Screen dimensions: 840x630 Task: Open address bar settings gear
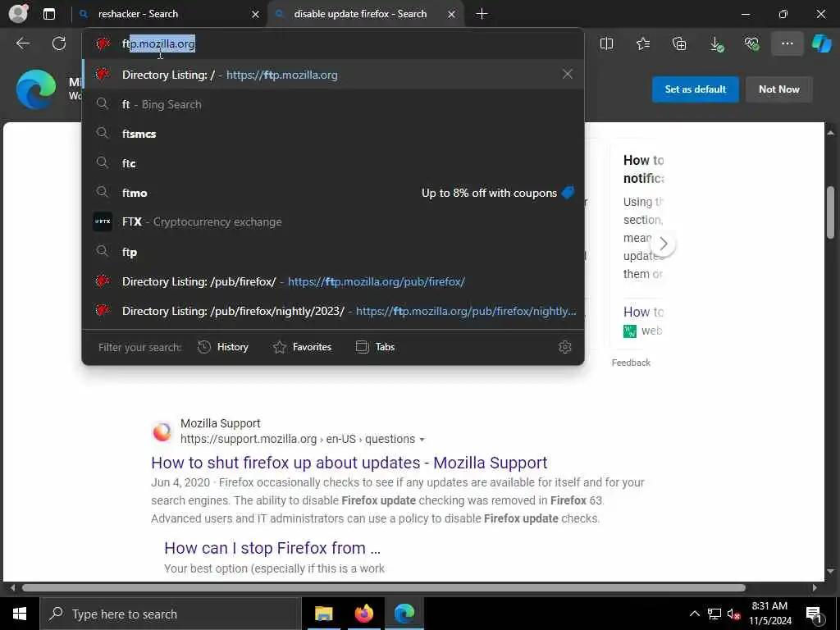tap(564, 347)
